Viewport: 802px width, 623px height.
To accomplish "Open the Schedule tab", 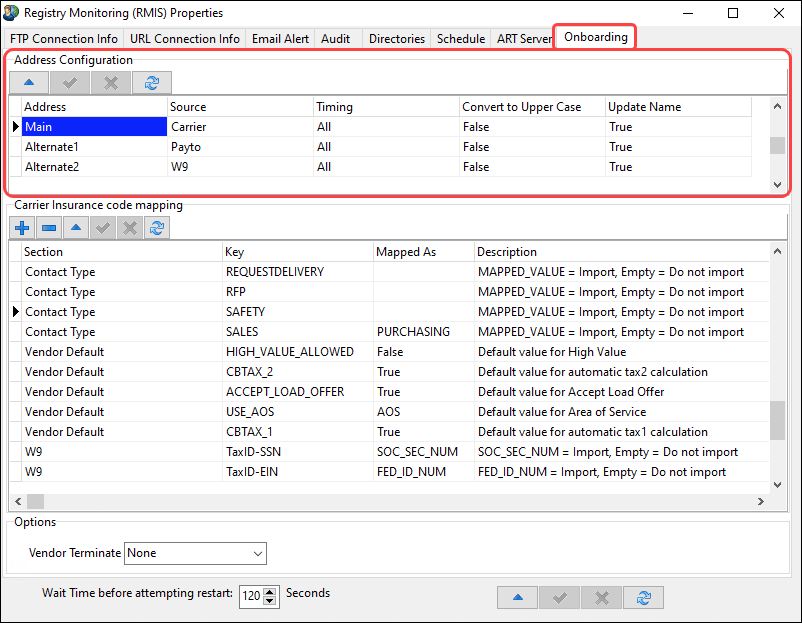I will 460,38.
